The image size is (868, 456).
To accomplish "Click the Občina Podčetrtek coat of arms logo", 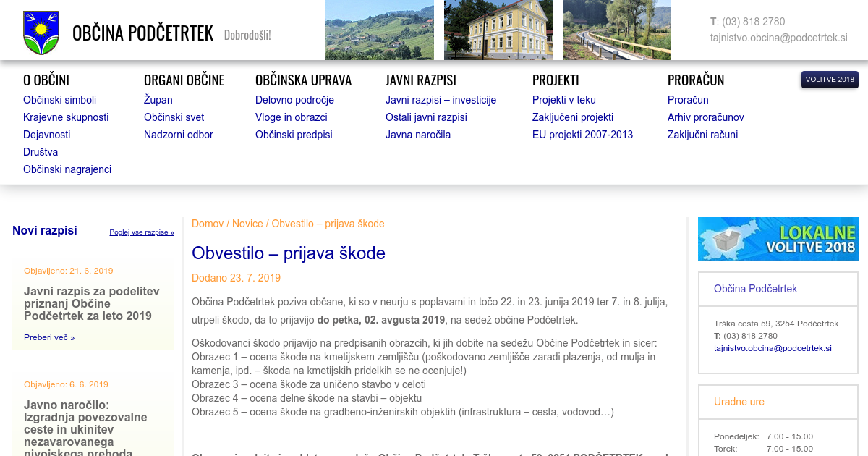I will 41,33.
